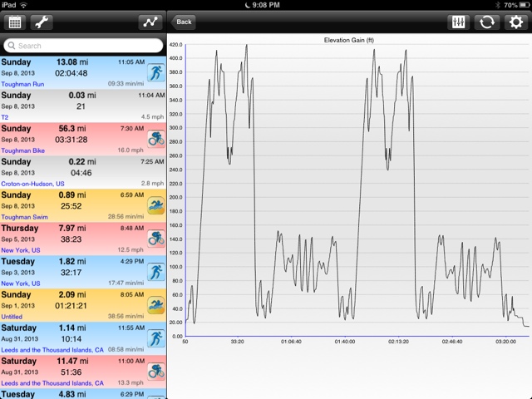
Task: Tap the 02:46:40 time axis label
Action: [x=452, y=342]
